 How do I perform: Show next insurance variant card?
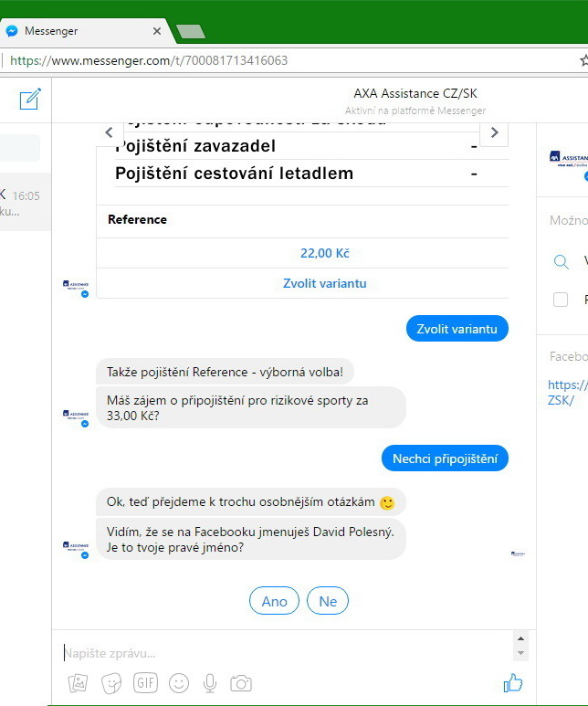click(494, 132)
